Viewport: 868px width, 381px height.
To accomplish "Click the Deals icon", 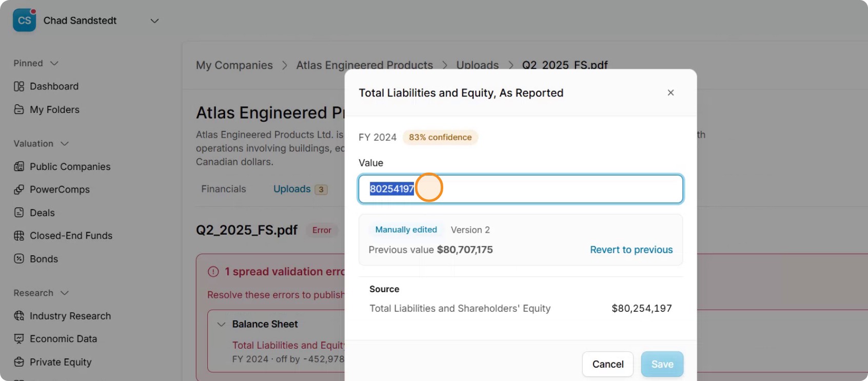I will coord(19,213).
